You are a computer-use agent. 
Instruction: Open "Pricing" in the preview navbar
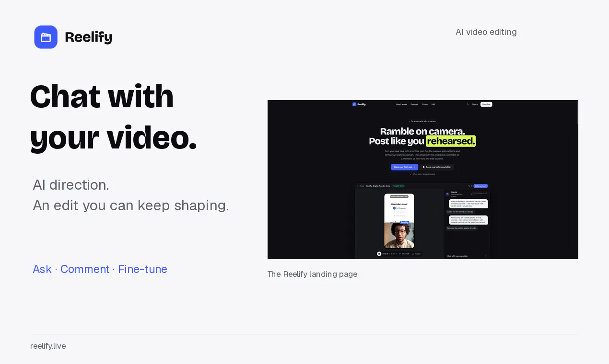(x=425, y=104)
